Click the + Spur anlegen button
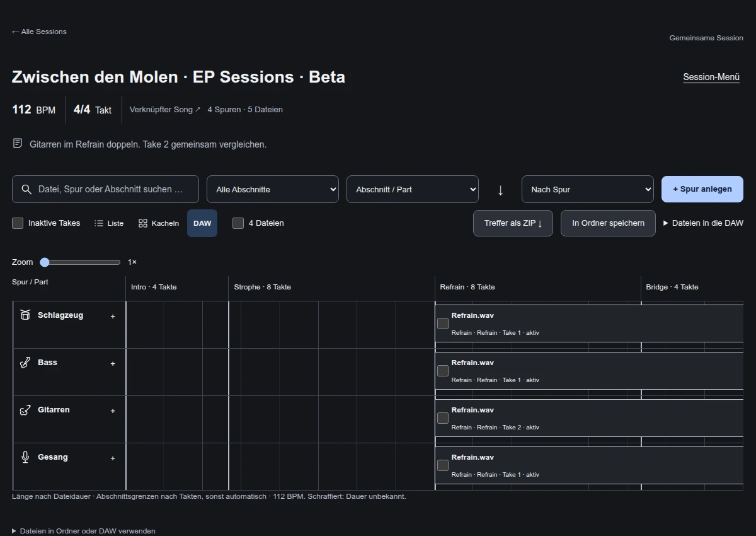 tap(702, 189)
